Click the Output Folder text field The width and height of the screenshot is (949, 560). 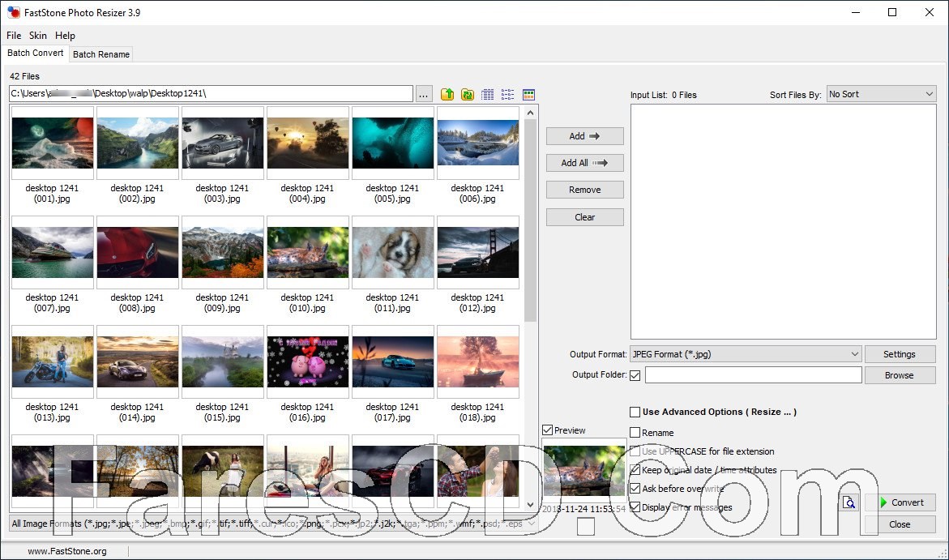tap(754, 375)
